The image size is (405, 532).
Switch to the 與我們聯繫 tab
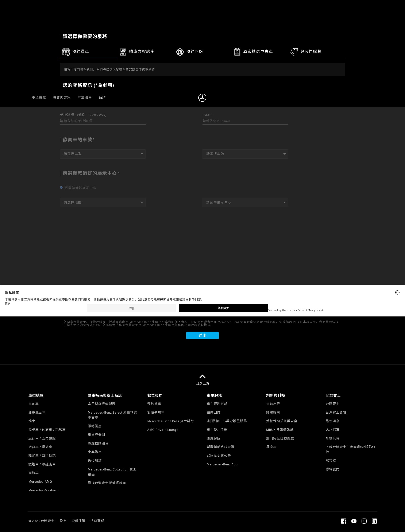pos(316,52)
